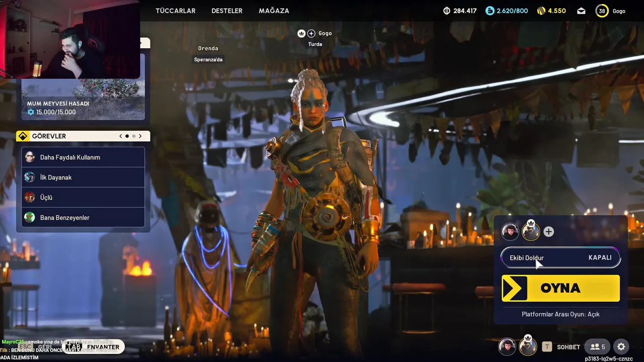Click the 15.000/15.000 event progress value
This screenshot has height=362, width=644.
[x=56, y=112]
